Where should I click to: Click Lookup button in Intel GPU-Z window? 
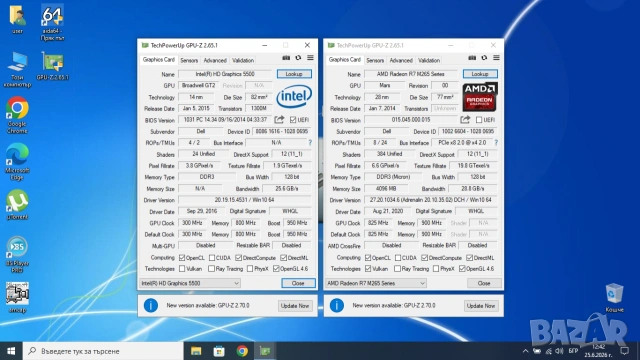(294, 74)
